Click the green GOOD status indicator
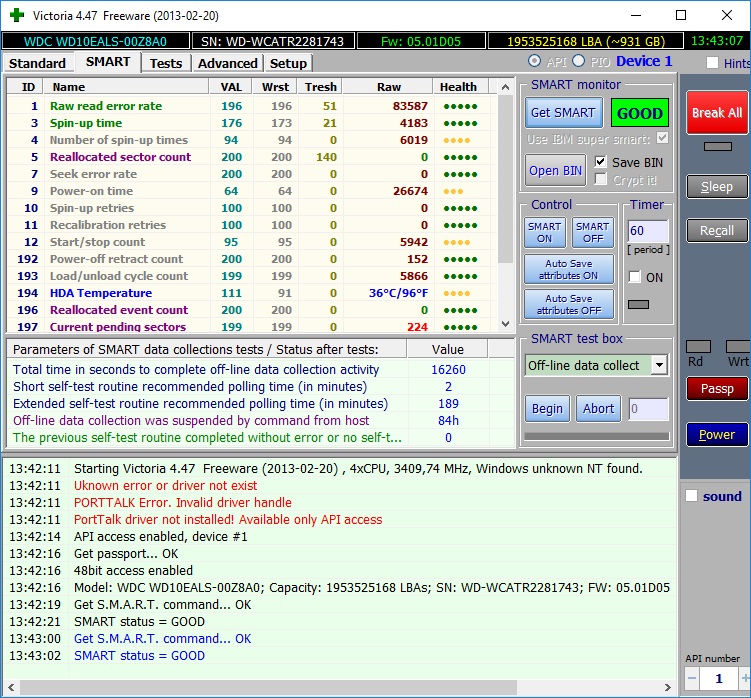The width and height of the screenshot is (751, 698). (x=639, y=113)
